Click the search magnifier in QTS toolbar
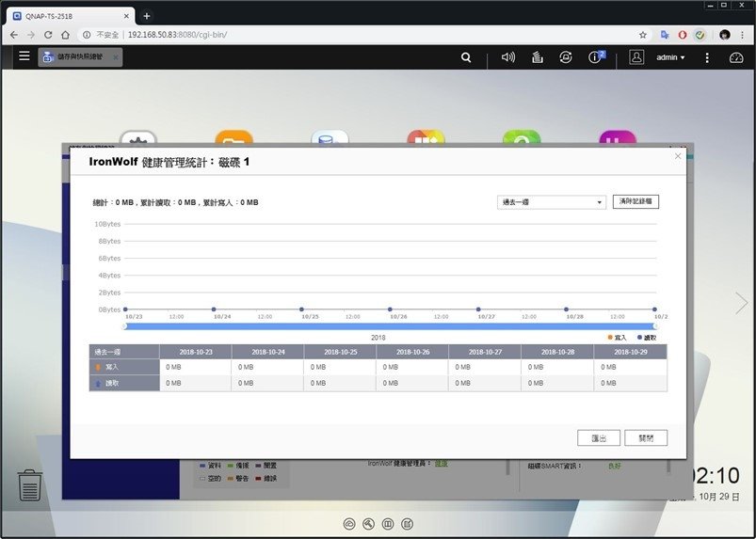 pyautogui.click(x=466, y=57)
